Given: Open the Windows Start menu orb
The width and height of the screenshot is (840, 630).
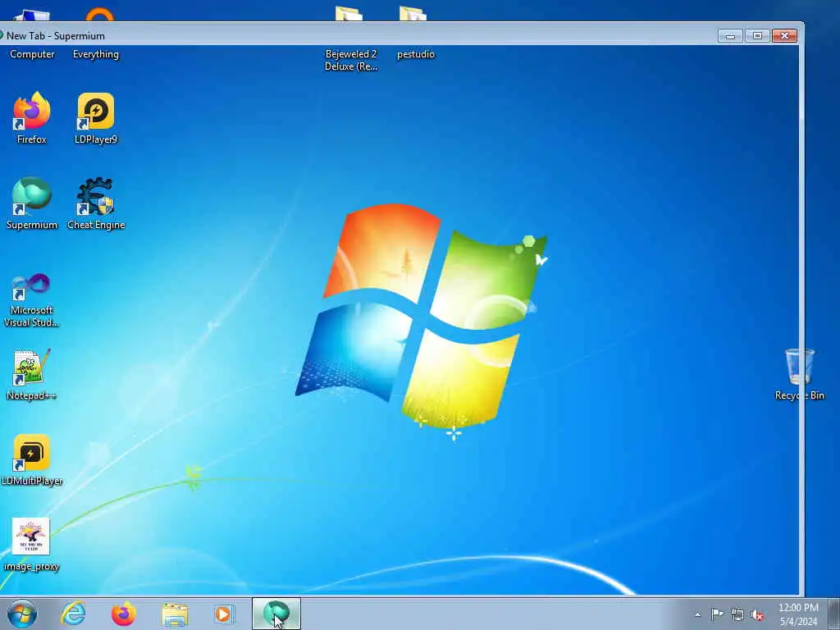Looking at the screenshot, I should pyautogui.click(x=22, y=614).
